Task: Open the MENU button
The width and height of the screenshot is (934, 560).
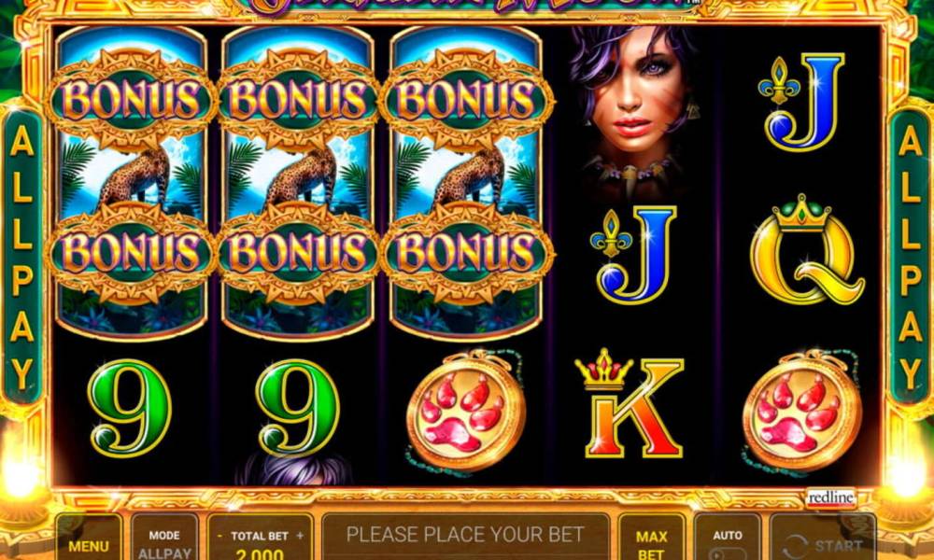Action: pos(89,538)
